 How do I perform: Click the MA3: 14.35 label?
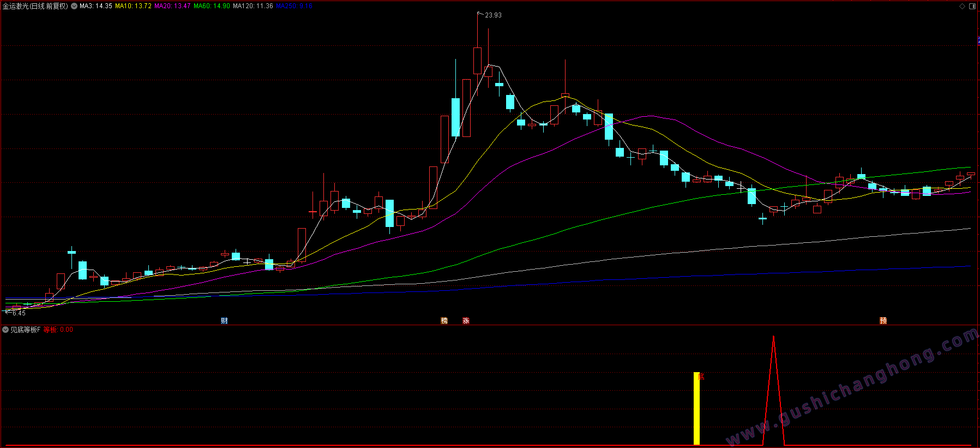click(x=96, y=6)
